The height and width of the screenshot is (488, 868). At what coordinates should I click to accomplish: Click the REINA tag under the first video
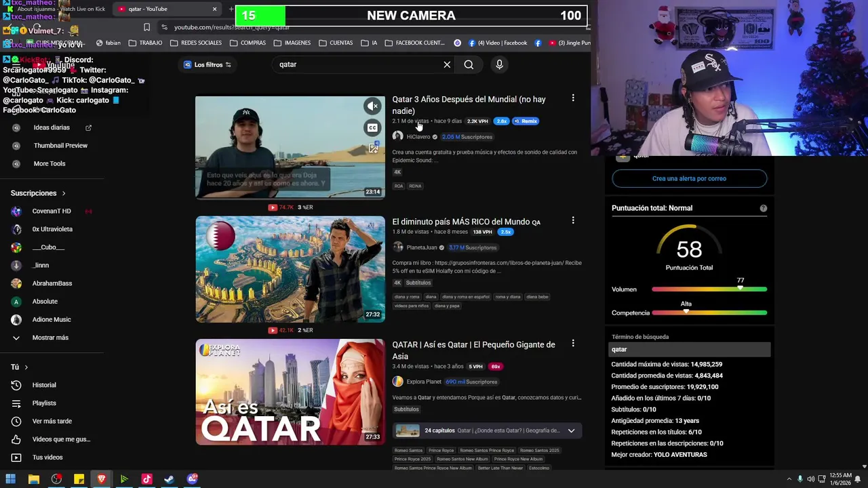[x=415, y=186]
